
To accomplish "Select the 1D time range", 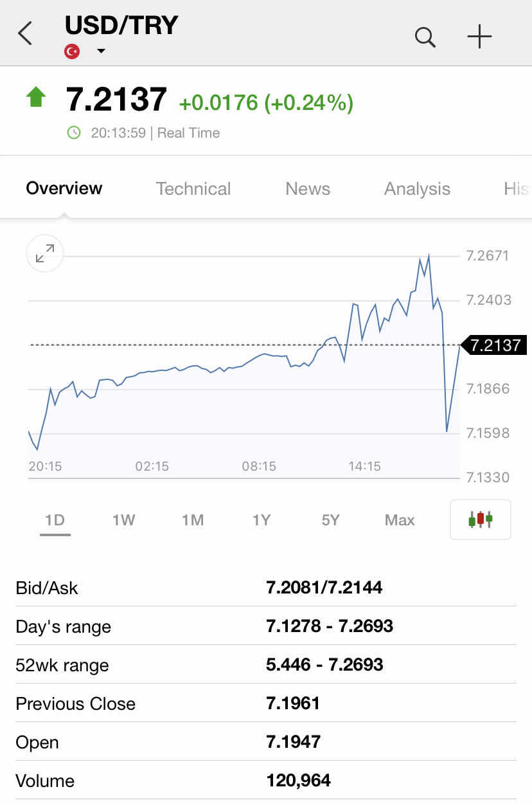I will pos(55,520).
